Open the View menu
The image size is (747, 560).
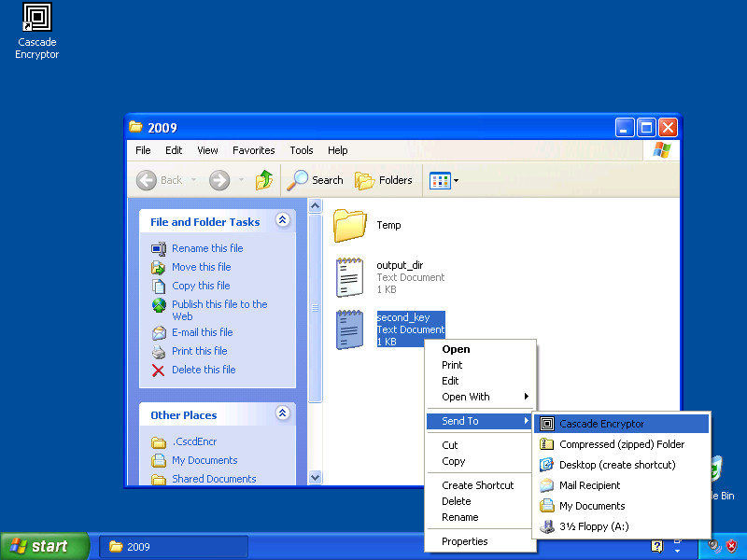tap(207, 150)
